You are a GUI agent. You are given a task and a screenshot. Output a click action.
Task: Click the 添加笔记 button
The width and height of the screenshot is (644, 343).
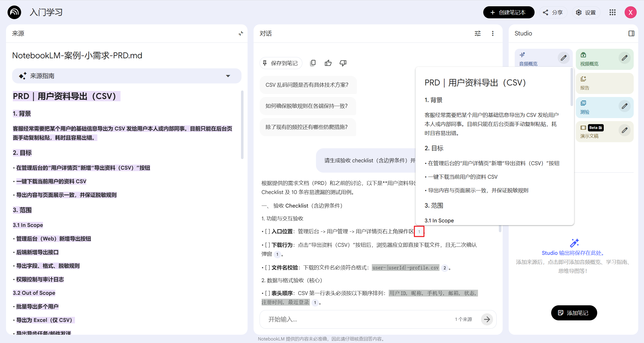pyautogui.click(x=574, y=313)
